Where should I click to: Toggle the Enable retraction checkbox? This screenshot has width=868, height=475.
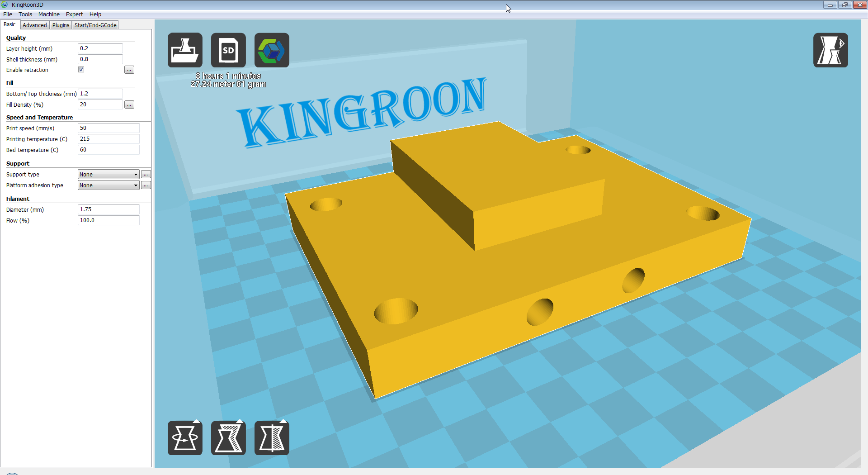pyautogui.click(x=81, y=70)
